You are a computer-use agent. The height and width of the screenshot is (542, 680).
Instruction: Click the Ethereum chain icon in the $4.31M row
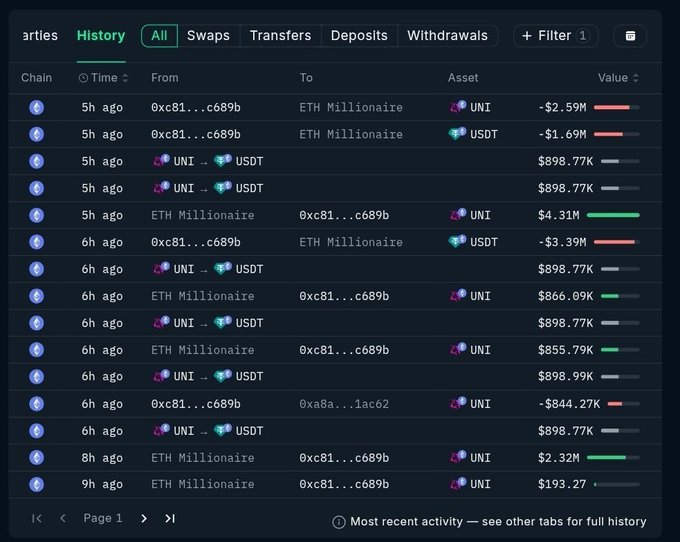click(x=36, y=215)
